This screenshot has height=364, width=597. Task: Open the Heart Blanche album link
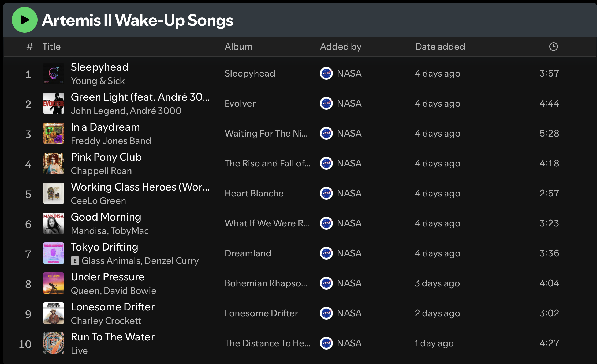click(254, 193)
